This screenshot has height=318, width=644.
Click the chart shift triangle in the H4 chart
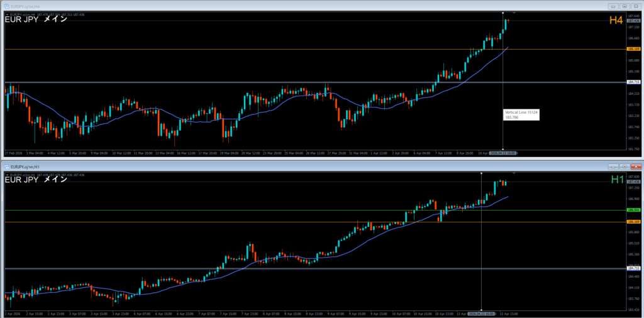point(514,13)
